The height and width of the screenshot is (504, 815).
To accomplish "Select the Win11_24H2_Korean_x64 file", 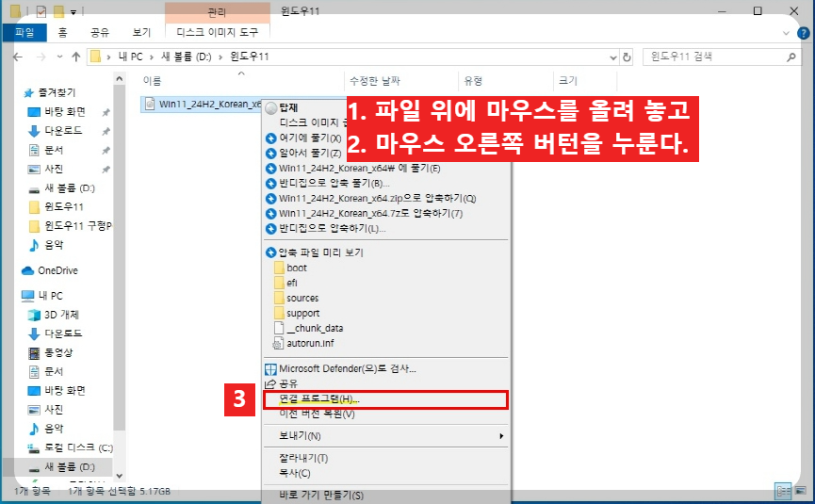I will (202, 104).
